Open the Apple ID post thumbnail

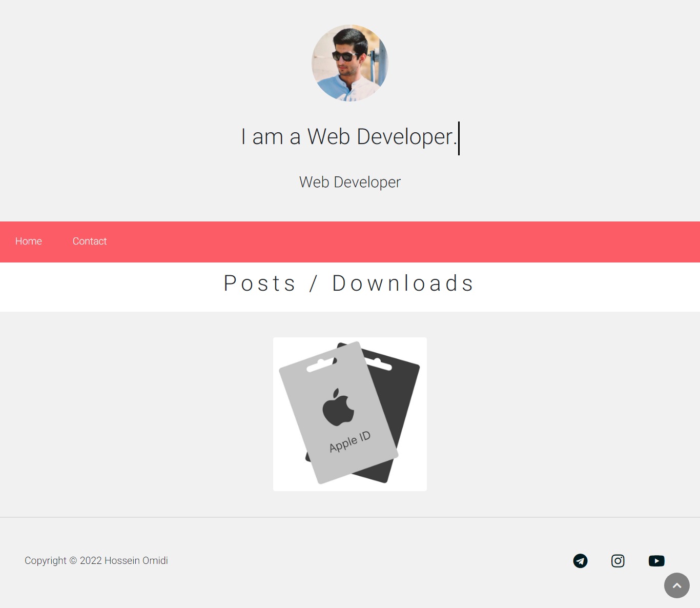[350, 414]
